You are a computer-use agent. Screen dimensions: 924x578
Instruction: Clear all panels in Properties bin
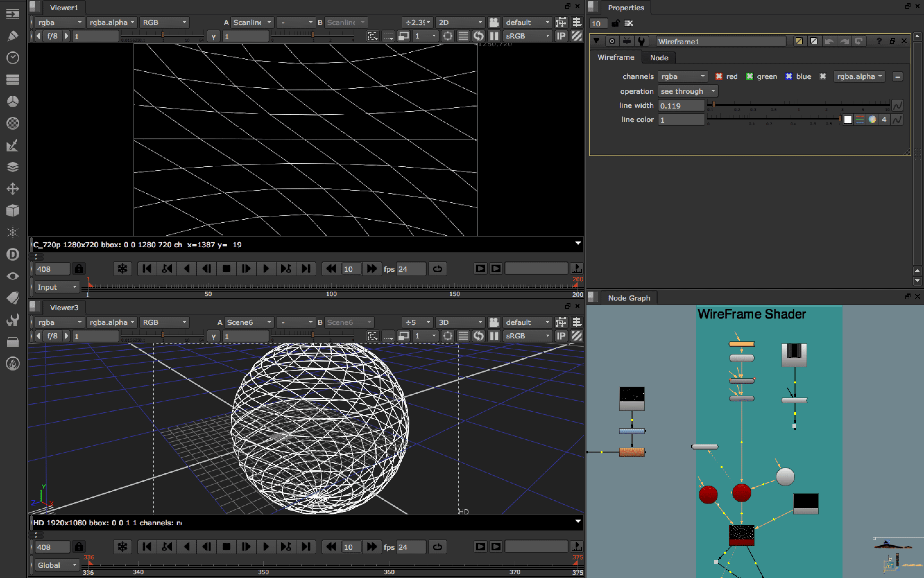(x=629, y=23)
